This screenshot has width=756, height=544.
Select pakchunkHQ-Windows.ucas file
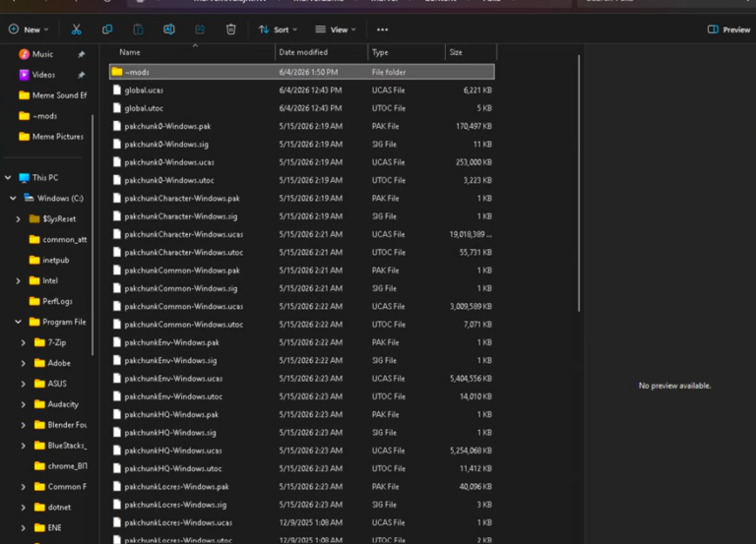[x=302, y=451]
